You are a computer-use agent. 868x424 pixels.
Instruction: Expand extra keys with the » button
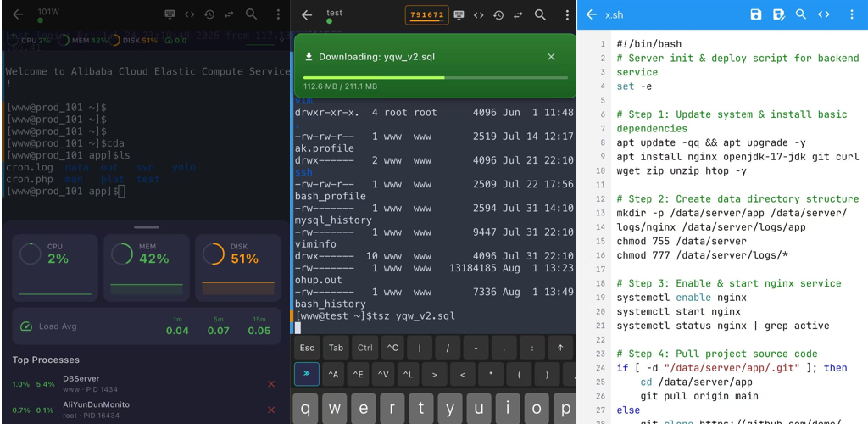[x=307, y=374]
